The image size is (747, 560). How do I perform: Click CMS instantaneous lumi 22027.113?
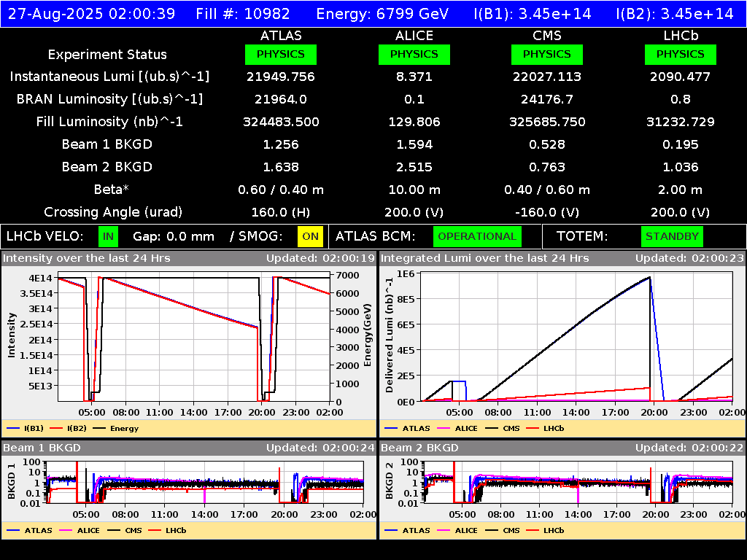(x=547, y=77)
